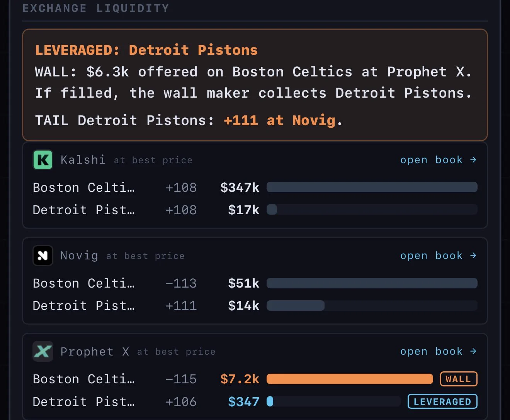Viewport: 510px width, 420px height.
Task: Click the Novig exchange name label
Action: coord(79,256)
